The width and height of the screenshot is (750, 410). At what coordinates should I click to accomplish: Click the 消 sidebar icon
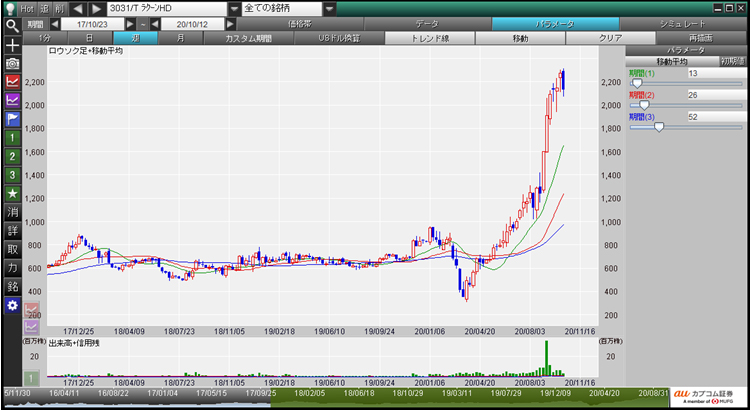[12, 212]
